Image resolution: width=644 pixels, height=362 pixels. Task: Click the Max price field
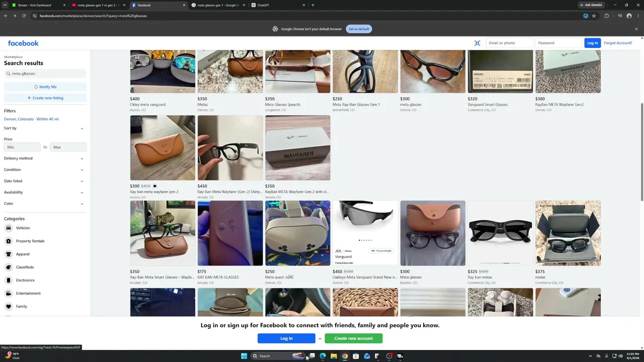point(68,147)
